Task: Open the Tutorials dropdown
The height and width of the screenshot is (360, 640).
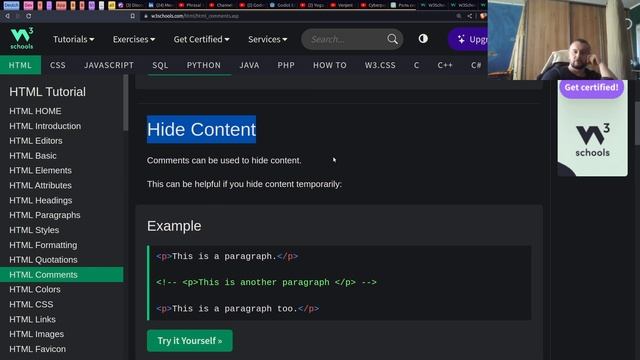Action: [x=73, y=39]
